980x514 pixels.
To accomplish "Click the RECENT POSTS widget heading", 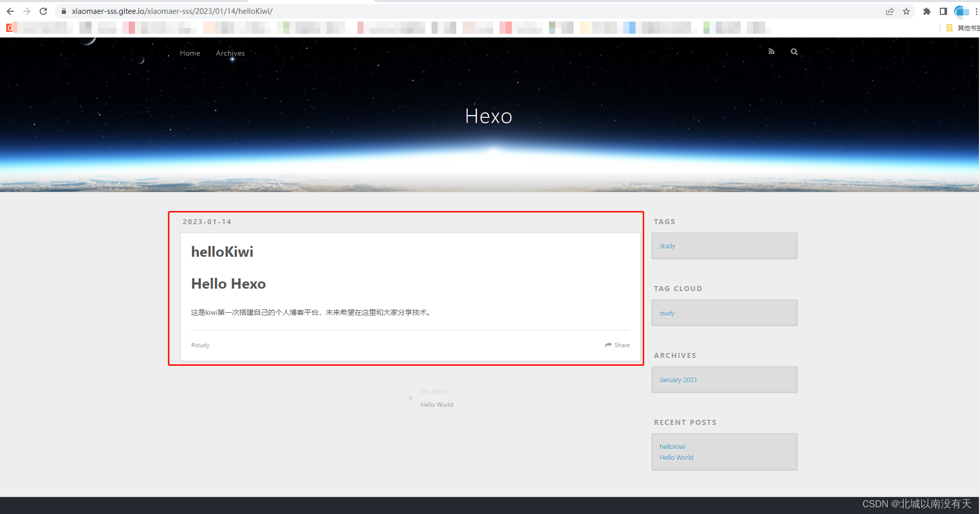I will pyautogui.click(x=685, y=422).
